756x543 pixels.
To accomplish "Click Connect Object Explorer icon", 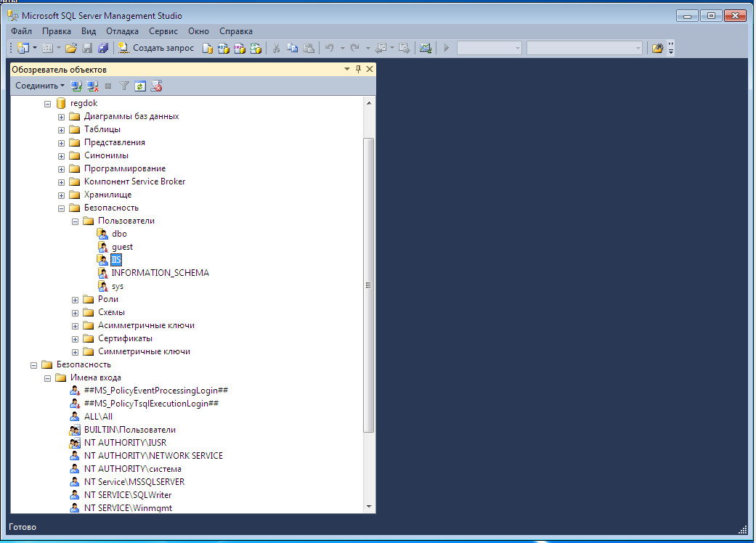I will point(76,86).
